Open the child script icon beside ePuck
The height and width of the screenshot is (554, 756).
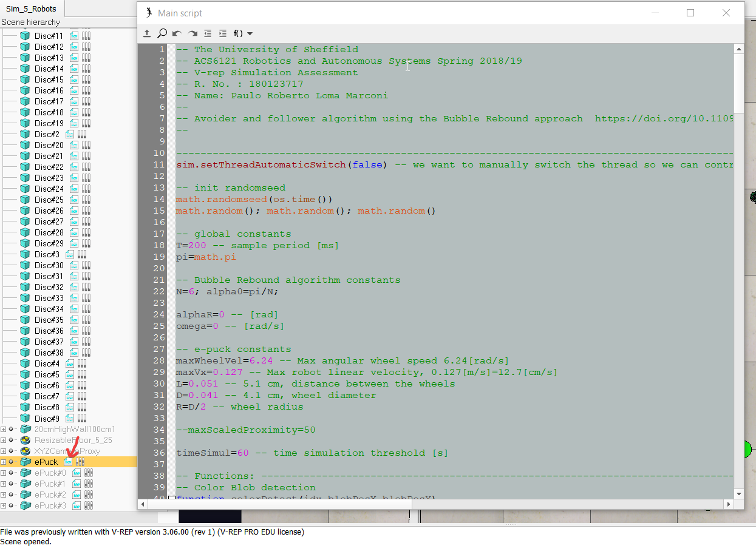pyautogui.click(x=69, y=462)
